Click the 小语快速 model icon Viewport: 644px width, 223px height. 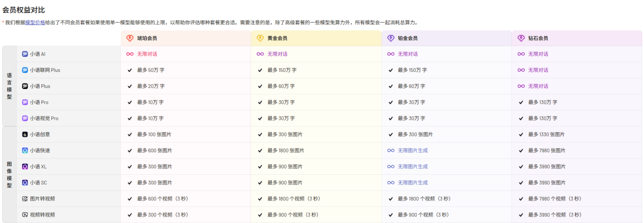(25, 151)
